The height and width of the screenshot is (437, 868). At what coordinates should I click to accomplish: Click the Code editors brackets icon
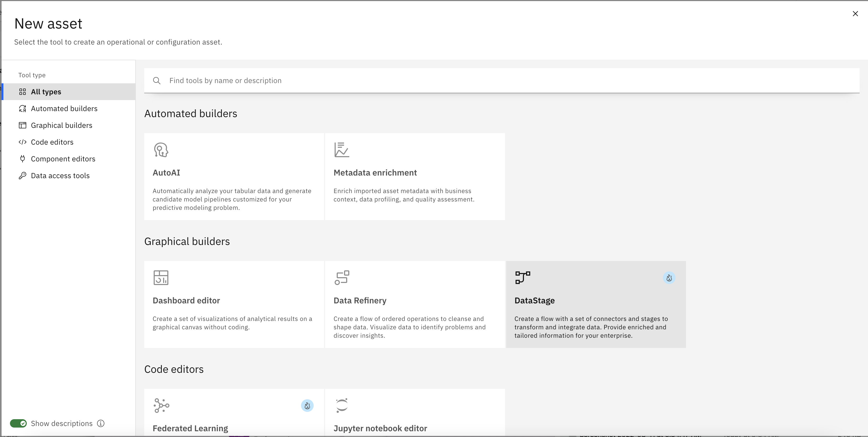23,142
